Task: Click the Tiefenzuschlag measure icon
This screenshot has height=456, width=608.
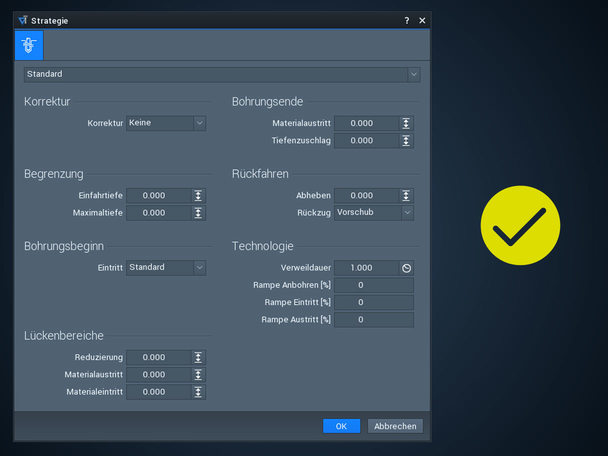Action: [406, 141]
